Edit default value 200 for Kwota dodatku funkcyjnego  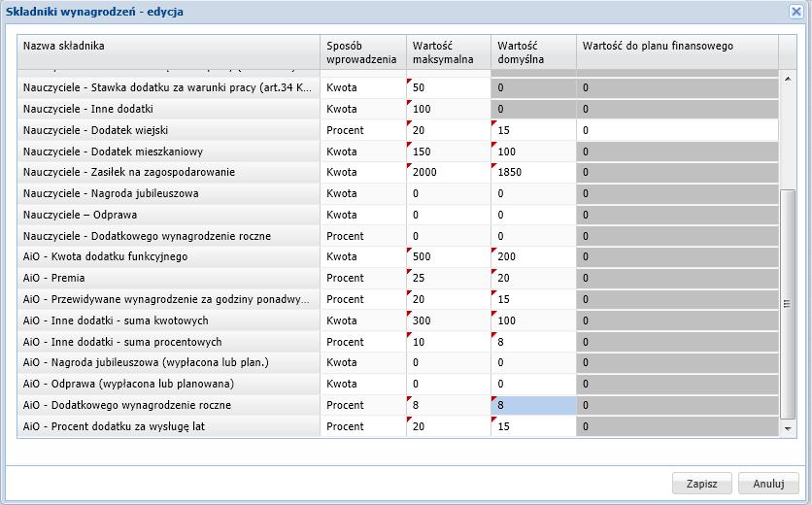(533, 256)
